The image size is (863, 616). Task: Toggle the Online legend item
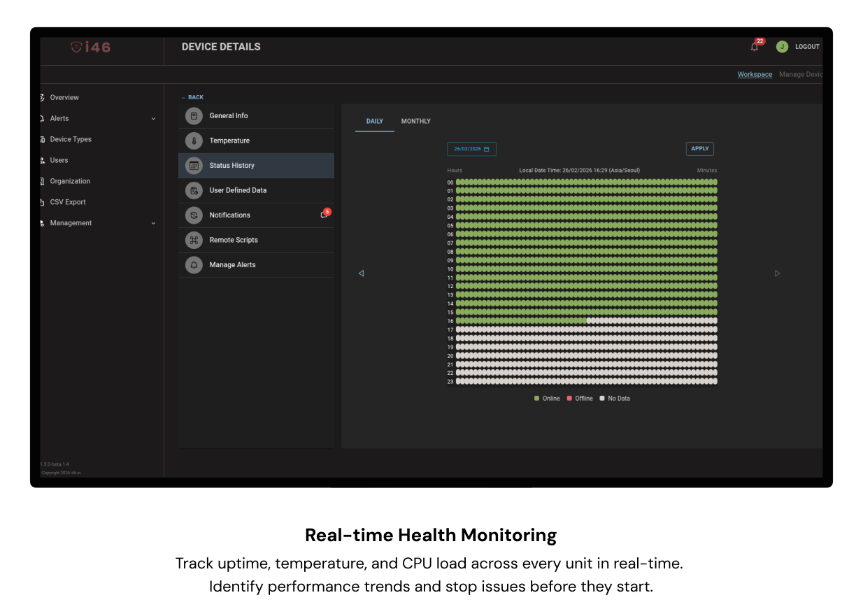(x=547, y=399)
